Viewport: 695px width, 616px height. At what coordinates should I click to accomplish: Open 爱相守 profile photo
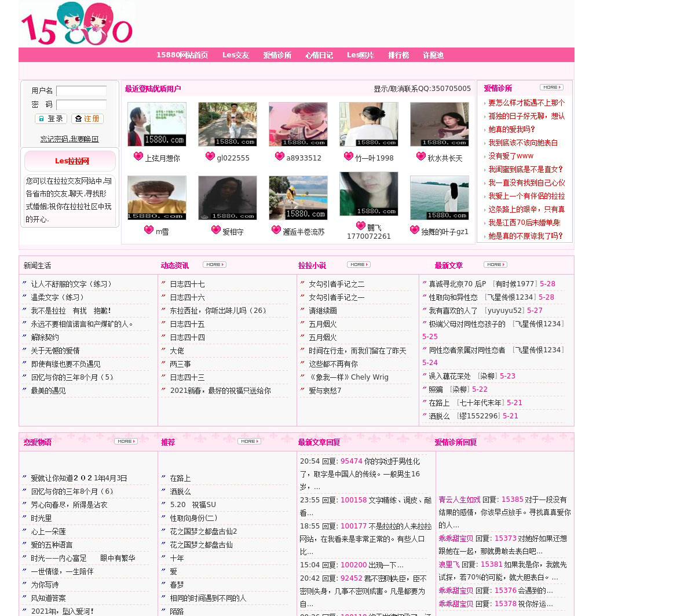(x=228, y=198)
